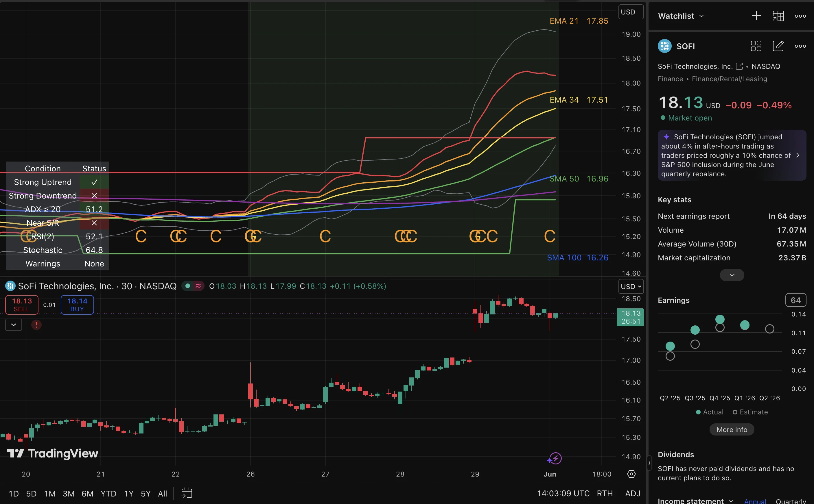Open SoFi Technologies external link icon
Viewport: 814px width, 504px height.
pos(739,66)
